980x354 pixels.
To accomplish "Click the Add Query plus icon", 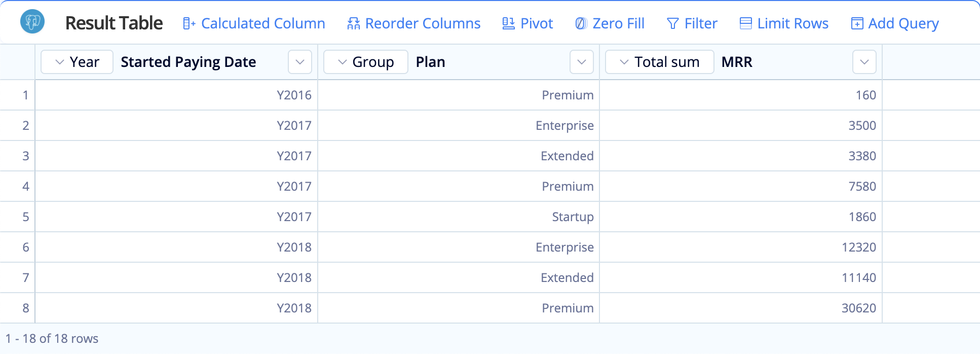I will 857,23.
